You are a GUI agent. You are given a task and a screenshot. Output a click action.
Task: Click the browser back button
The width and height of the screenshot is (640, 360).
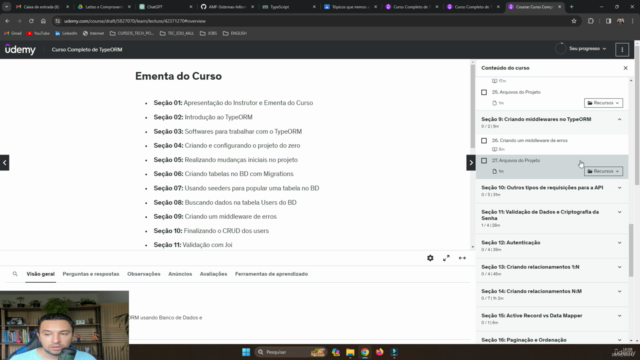pyautogui.click(x=7, y=21)
